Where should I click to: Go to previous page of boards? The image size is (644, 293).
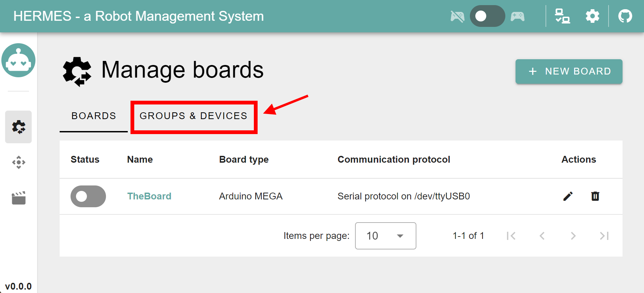click(542, 236)
